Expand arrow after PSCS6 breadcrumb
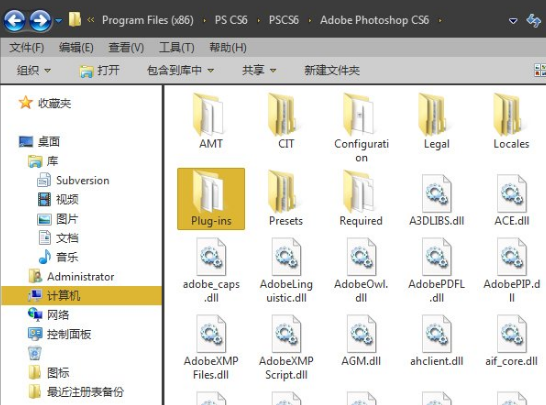Image resolution: width=546 pixels, height=405 pixels. pos(310,21)
